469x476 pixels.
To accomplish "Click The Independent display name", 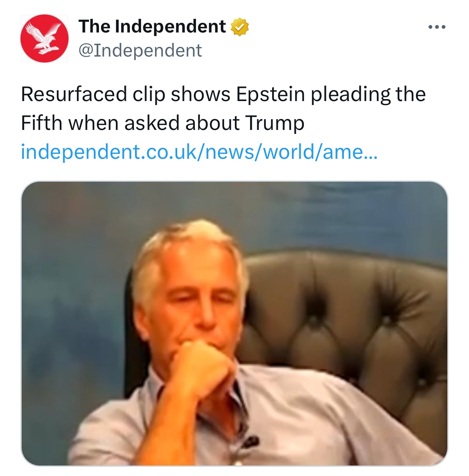I will tap(152, 26).
